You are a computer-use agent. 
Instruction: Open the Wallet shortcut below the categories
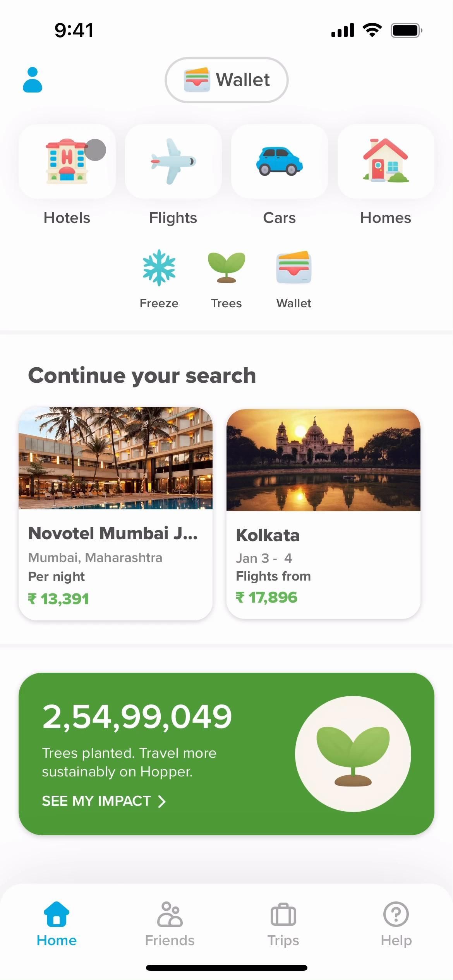pyautogui.click(x=293, y=268)
